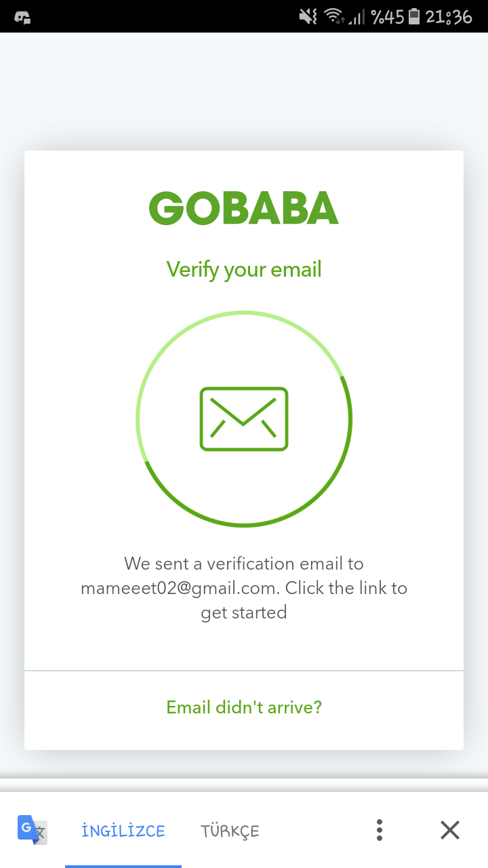The image size is (488, 868).
Task: Tap the battery icon in status bar
Action: point(415,16)
